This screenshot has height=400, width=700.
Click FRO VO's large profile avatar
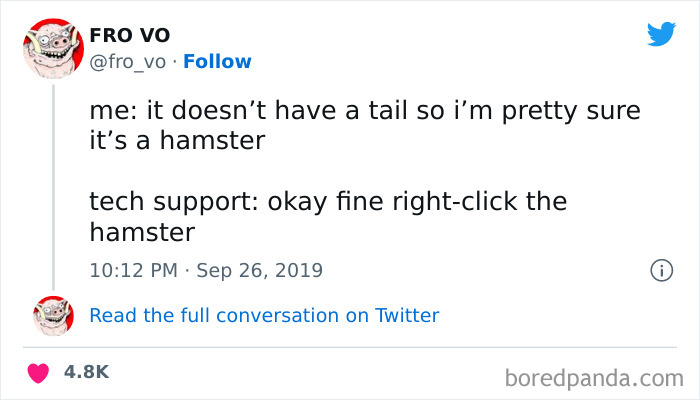click(x=53, y=47)
